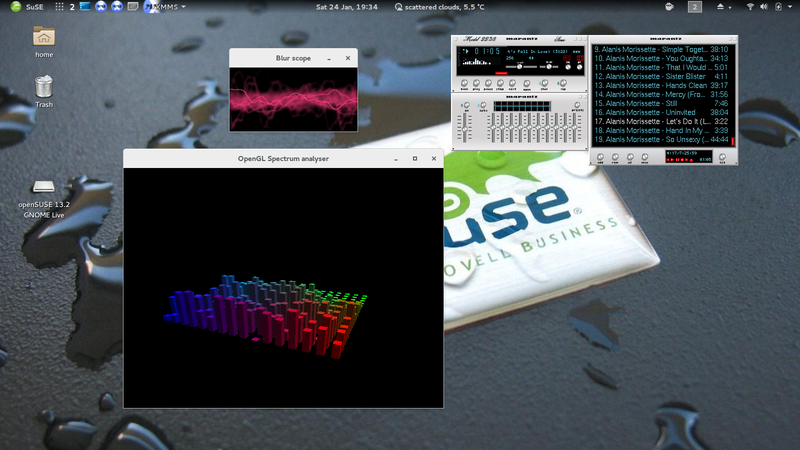Select track 12 'Sister Blister' in playlist
The height and width of the screenshot is (450, 800).
pos(661,77)
